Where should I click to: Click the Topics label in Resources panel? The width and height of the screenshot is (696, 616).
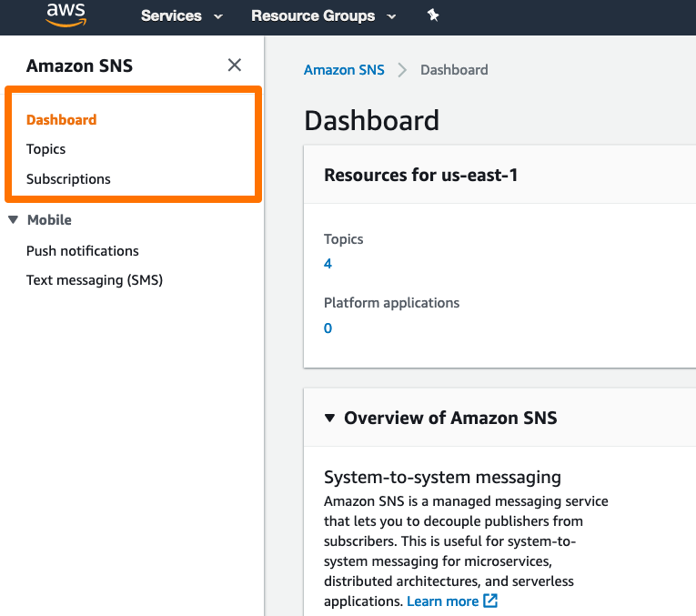(344, 238)
